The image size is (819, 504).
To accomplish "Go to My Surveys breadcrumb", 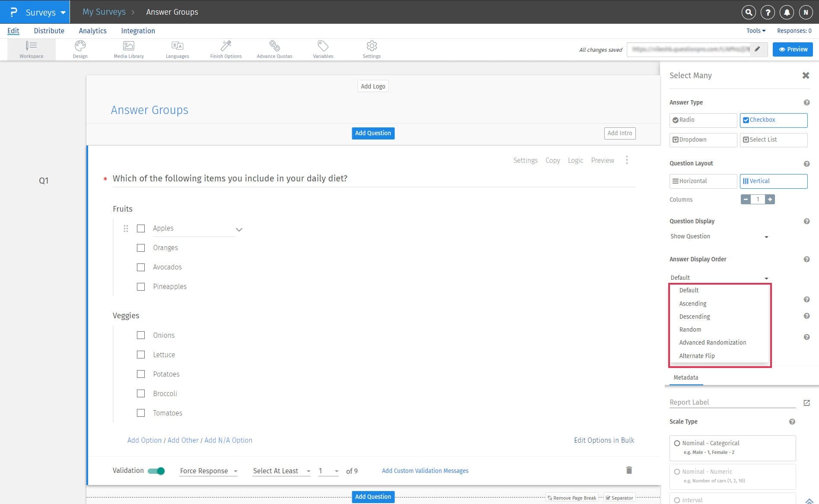I will 104,12.
